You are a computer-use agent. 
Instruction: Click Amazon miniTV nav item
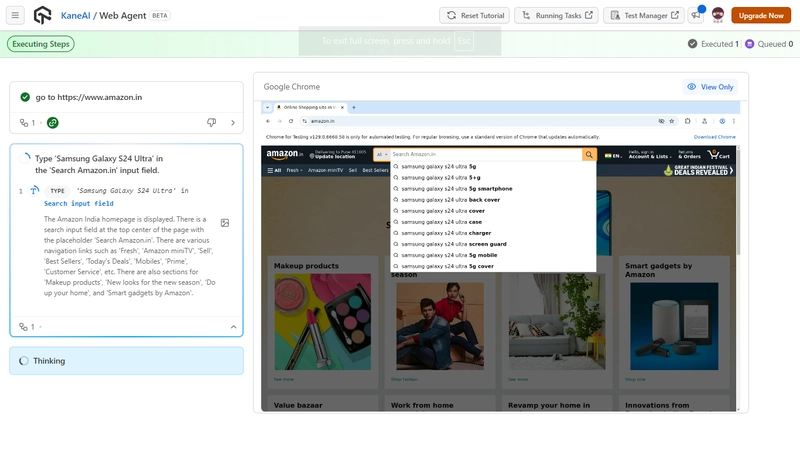tap(326, 170)
